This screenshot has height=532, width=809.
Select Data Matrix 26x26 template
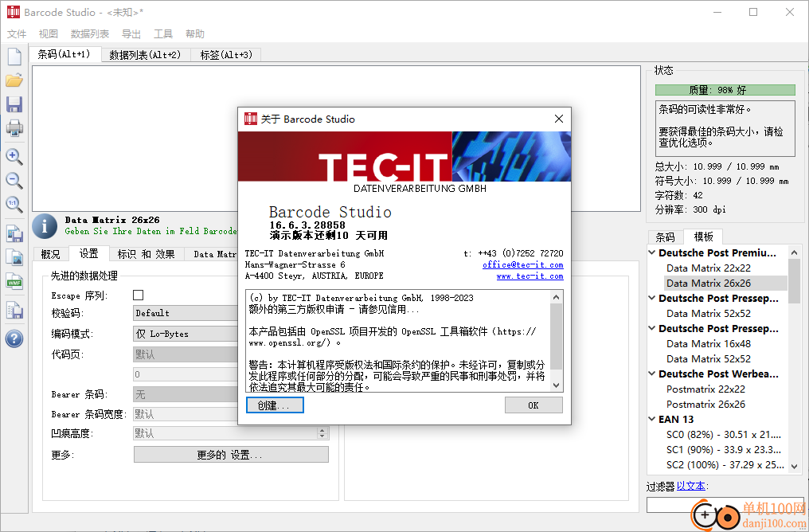pyautogui.click(x=708, y=284)
